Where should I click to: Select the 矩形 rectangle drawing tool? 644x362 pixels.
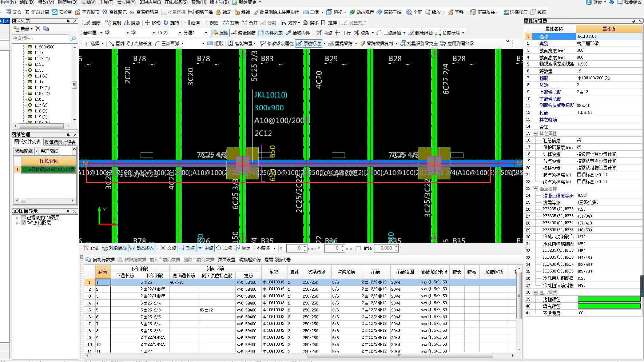point(215,43)
